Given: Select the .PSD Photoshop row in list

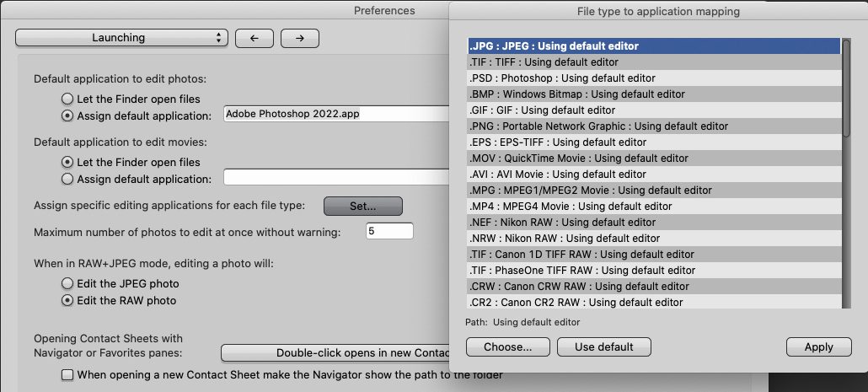Looking at the screenshot, I should pos(653,78).
